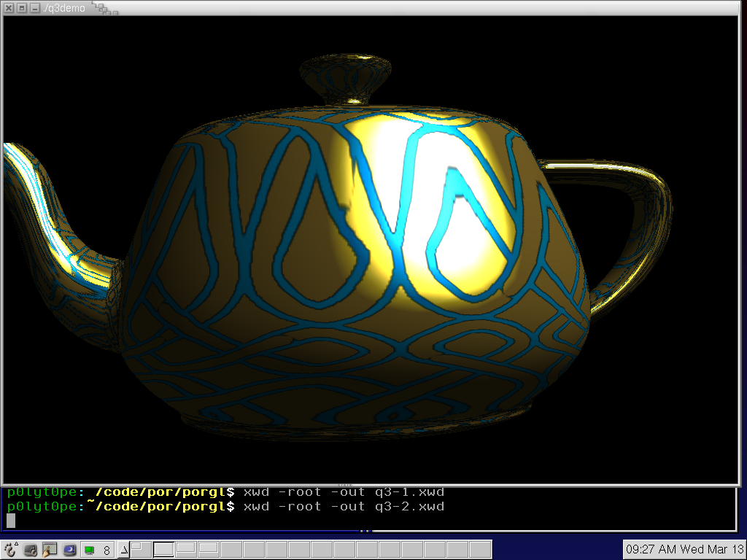The height and width of the screenshot is (560, 747).
Task: Click the green monitor icon in panel
Action: 90,550
